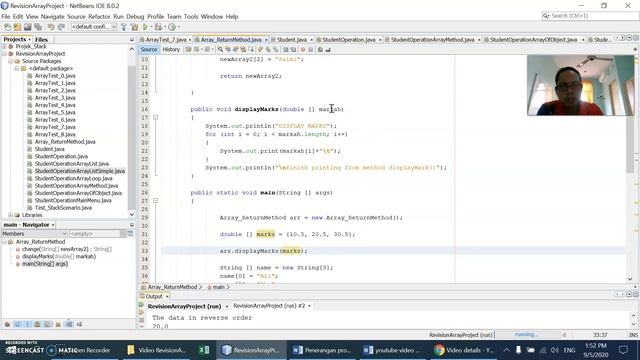
Task: Click the main breadcrumb
Action: (x=218, y=287)
